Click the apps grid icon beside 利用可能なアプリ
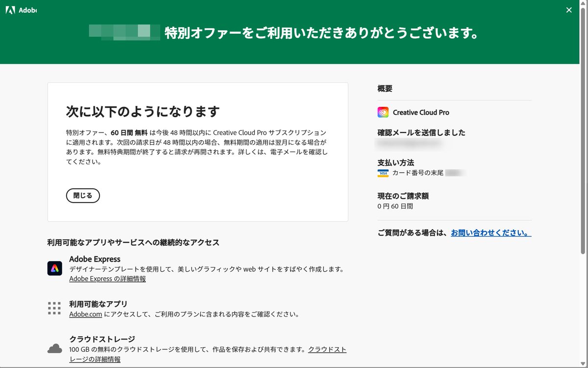The width and height of the screenshot is (588, 368). pos(54,308)
